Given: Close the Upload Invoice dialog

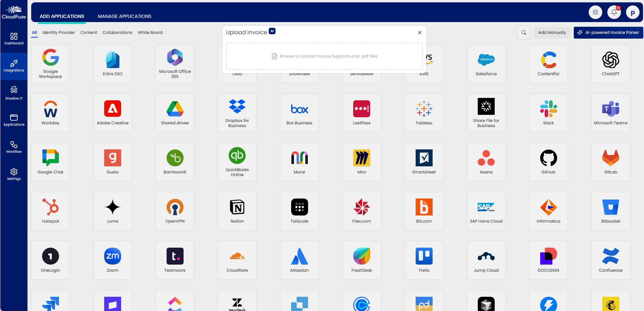Looking at the screenshot, I should 419,33.
